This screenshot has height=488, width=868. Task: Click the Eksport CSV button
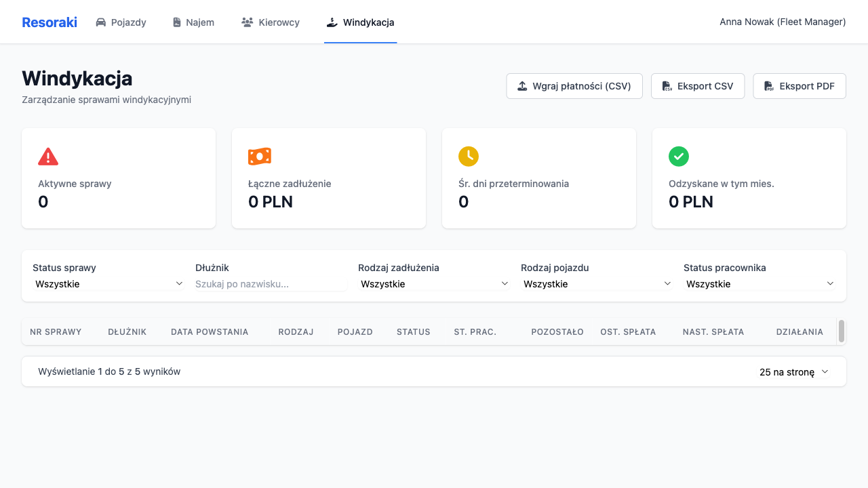tap(698, 86)
